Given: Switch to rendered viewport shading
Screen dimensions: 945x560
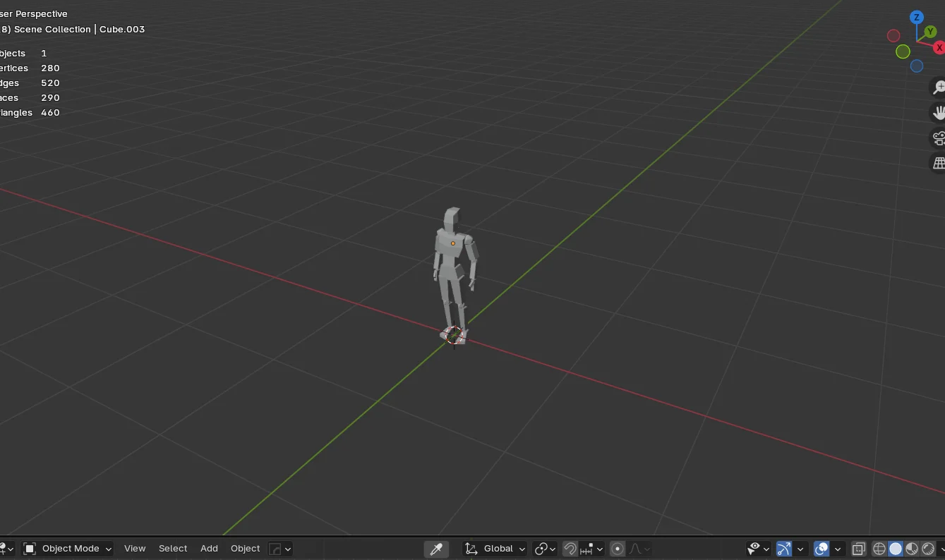Looking at the screenshot, I should (x=928, y=549).
